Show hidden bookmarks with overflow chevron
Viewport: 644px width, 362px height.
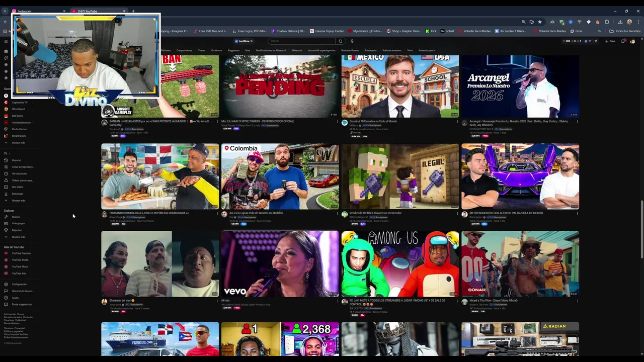tap(599, 31)
